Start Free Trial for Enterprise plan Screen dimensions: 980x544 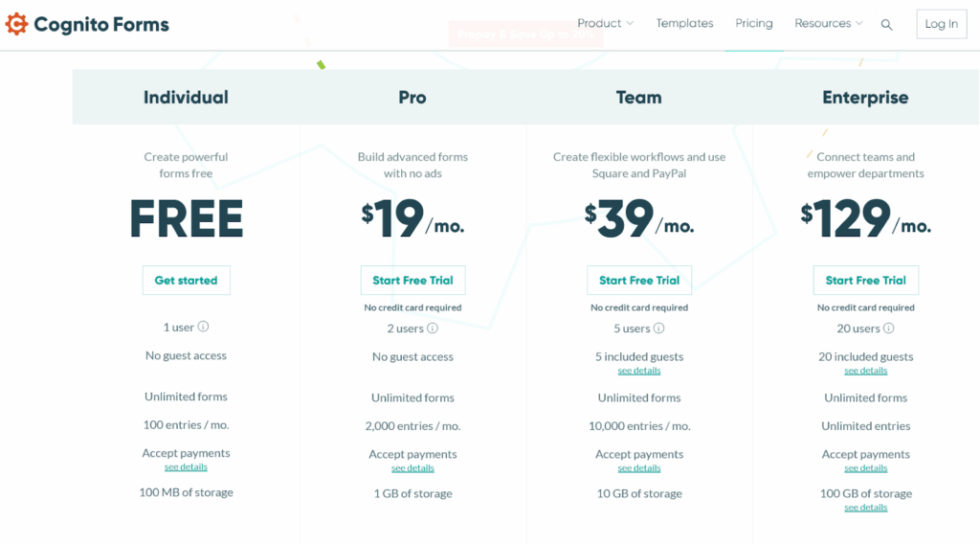865,281
